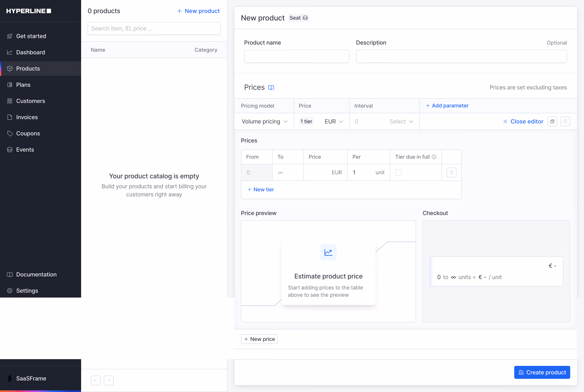Toggle the Tier due in full checkbox
Viewport: 584px width, 392px height.
[x=398, y=172]
